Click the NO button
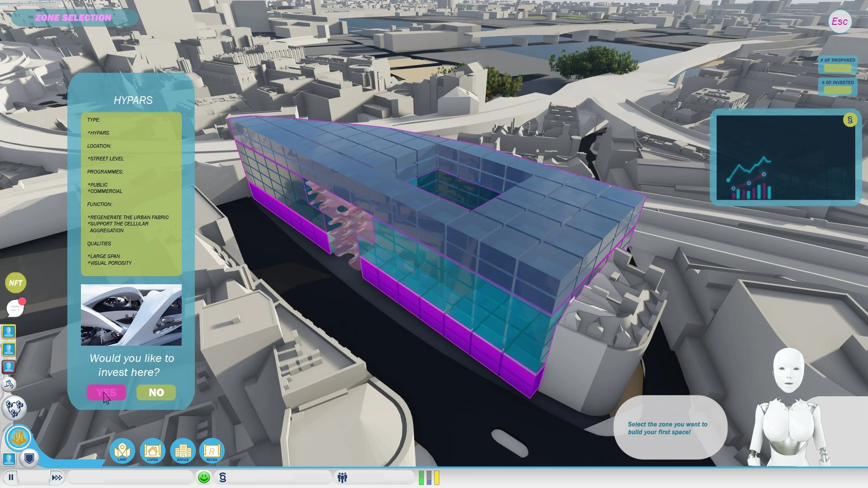 coord(156,392)
